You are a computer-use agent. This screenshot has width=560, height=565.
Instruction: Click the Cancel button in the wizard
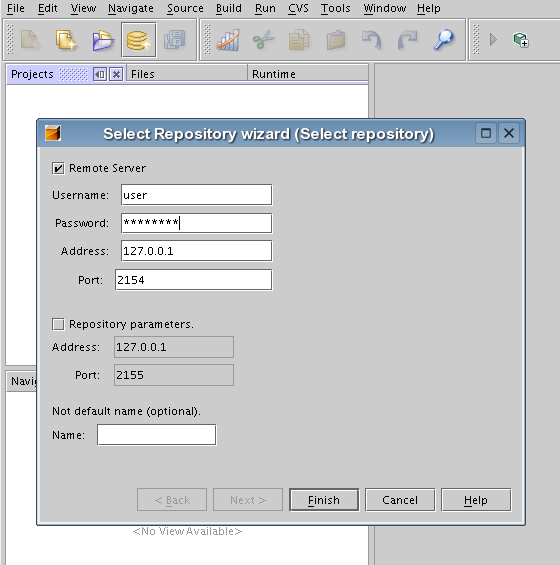point(400,500)
